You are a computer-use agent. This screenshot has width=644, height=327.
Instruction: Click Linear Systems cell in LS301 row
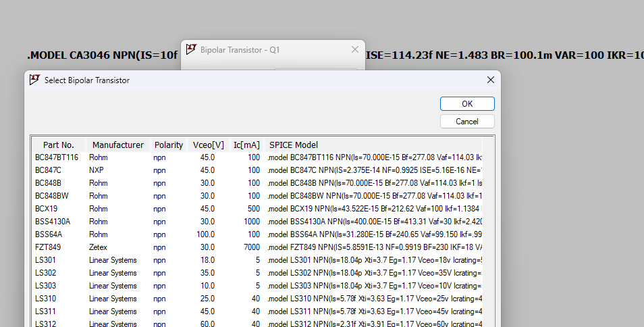click(x=113, y=260)
